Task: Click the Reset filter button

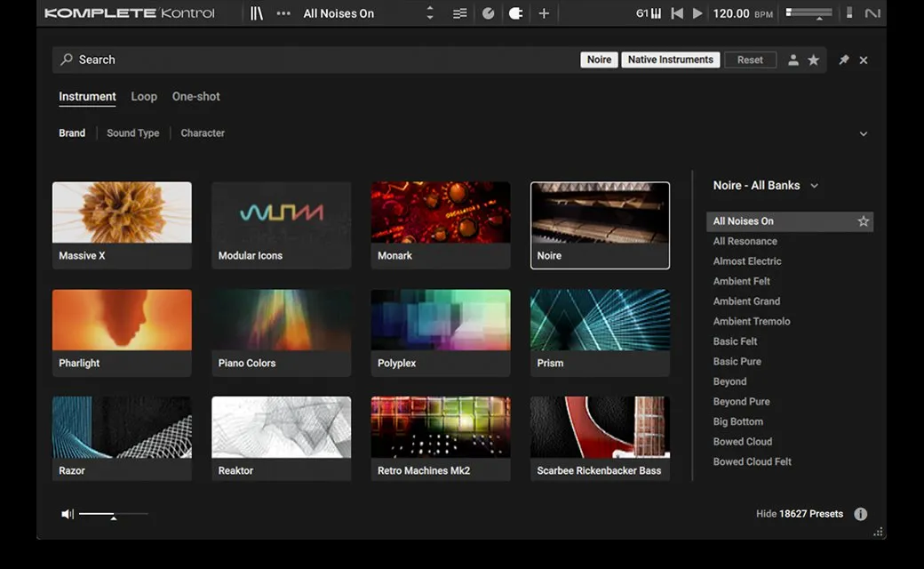Action: tap(749, 60)
